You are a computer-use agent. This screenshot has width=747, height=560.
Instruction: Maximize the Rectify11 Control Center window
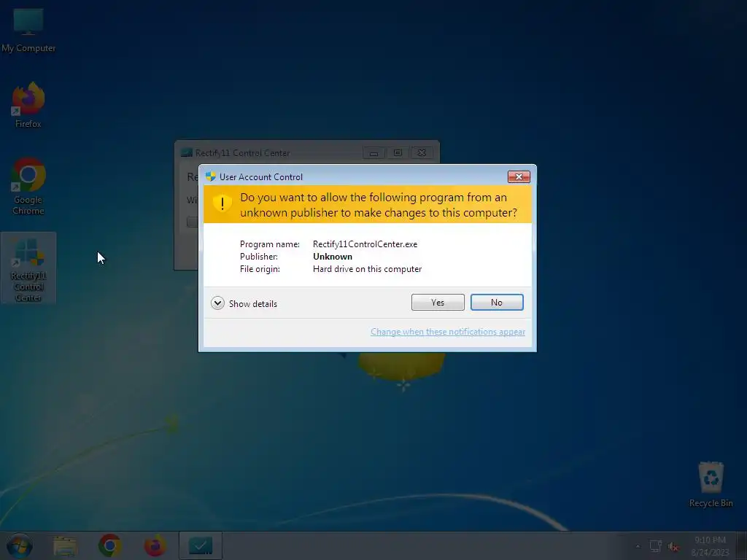pyautogui.click(x=398, y=153)
